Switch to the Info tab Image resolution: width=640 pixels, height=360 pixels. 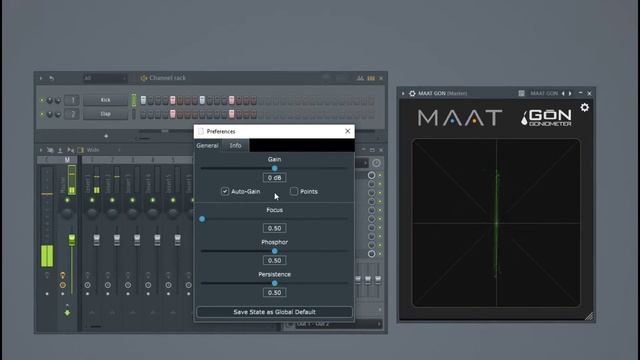pyautogui.click(x=236, y=146)
